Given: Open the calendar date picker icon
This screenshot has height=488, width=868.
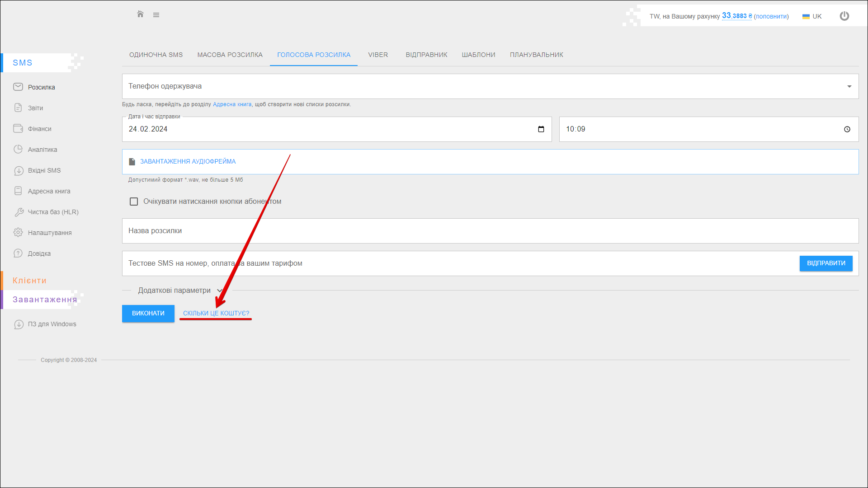Looking at the screenshot, I should [x=541, y=129].
